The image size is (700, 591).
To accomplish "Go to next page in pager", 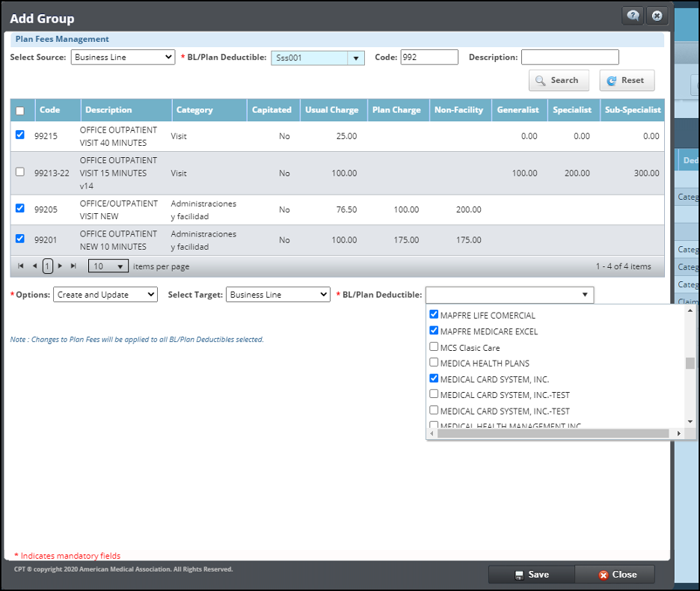I will tap(61, 266).
